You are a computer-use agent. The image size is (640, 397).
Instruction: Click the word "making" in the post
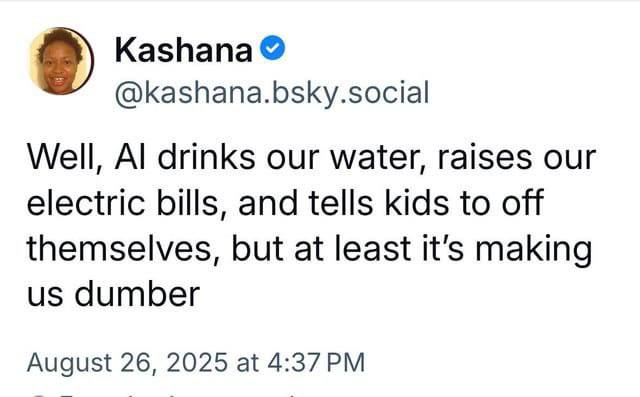(534, 250)
